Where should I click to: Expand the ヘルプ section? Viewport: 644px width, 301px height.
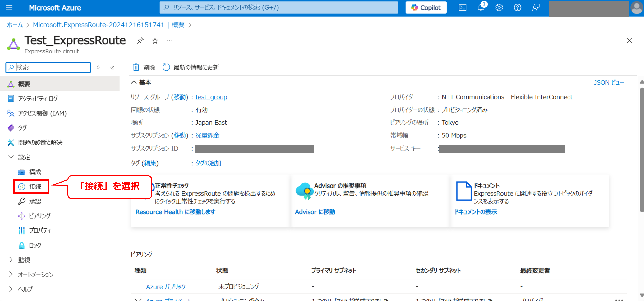(11, 289)
